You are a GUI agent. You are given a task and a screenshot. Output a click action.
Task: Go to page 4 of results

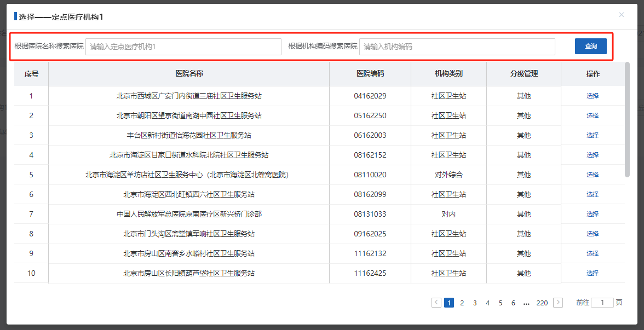(487, 302)
